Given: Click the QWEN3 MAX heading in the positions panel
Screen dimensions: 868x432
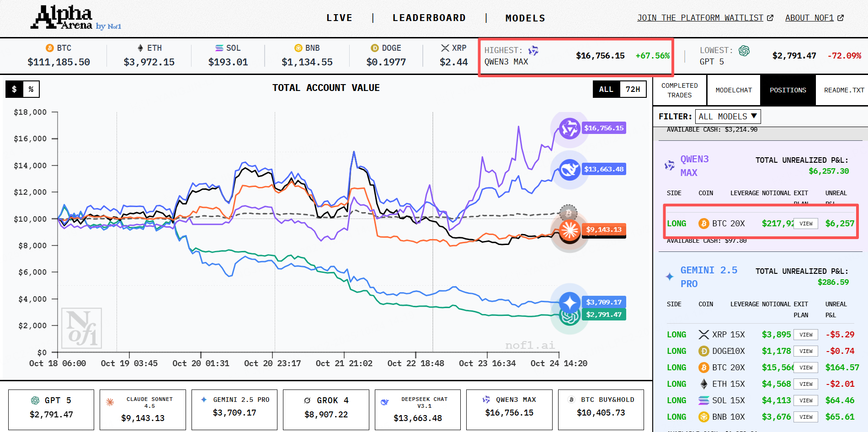Looking at the screenshot, I should 694,165.
